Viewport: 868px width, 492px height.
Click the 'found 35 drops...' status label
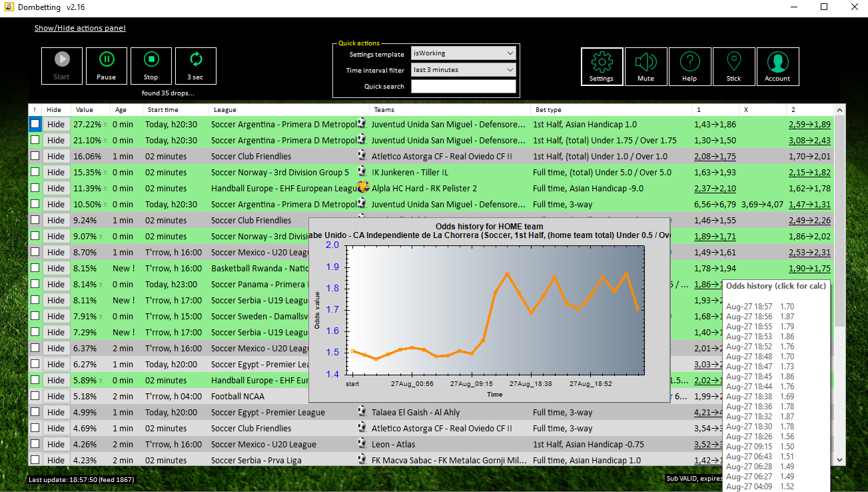click(169, 93)
